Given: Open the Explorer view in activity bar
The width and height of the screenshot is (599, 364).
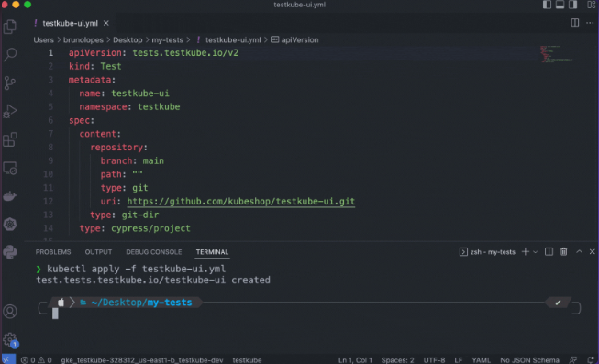Looking at the screenshot, I should (10, 27).
